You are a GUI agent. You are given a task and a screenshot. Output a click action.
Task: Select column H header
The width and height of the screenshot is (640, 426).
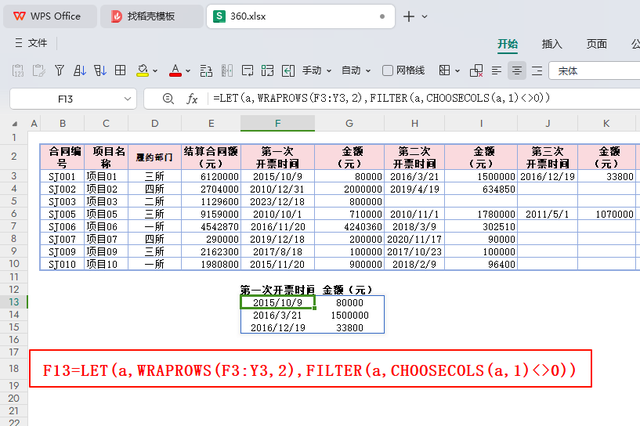(414, 123)
